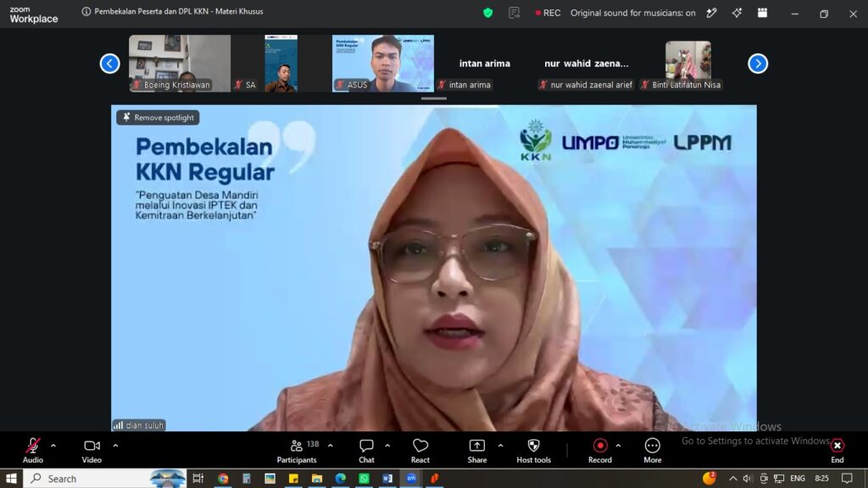Click the REC recording indicator
This screenshot has height=488, width=868.
[x=548, y=13]
